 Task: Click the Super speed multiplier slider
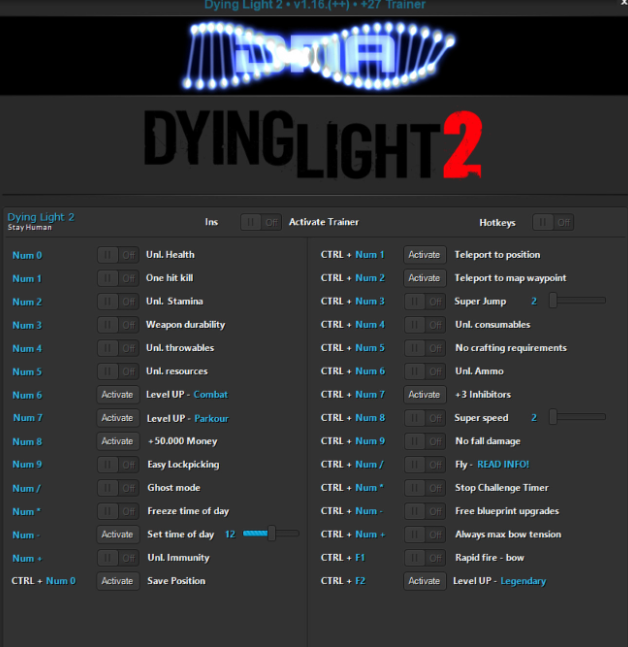[578, 417]
